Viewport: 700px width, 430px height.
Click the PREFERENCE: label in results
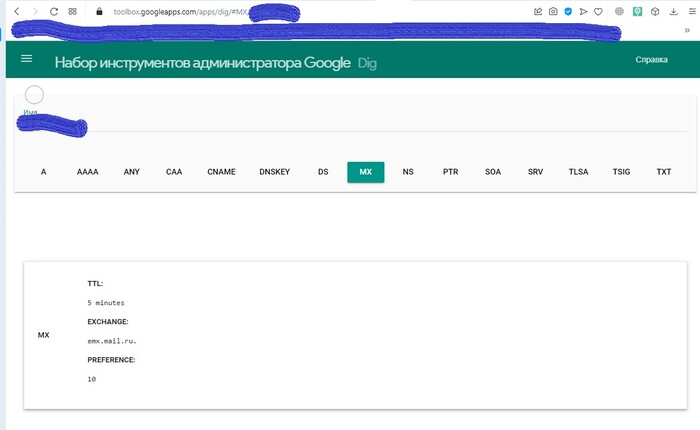(111, 360)
